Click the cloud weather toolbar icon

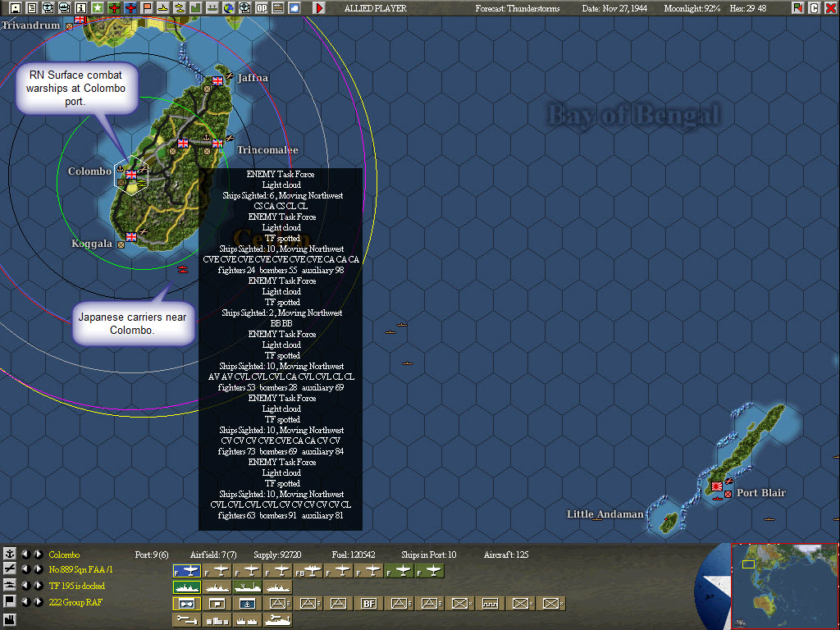tap(294, 8)
